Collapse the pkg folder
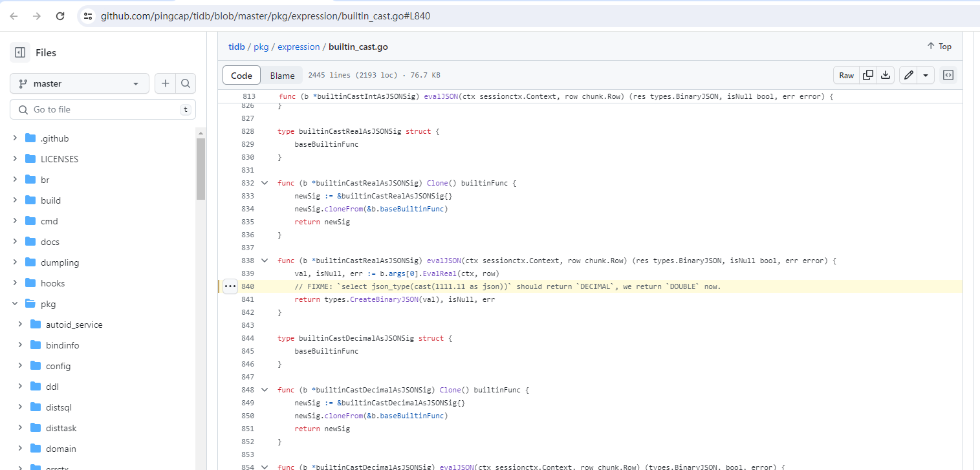Image resolution: width=980 pixels, height=470 pixels. click(x=15, y=304)
